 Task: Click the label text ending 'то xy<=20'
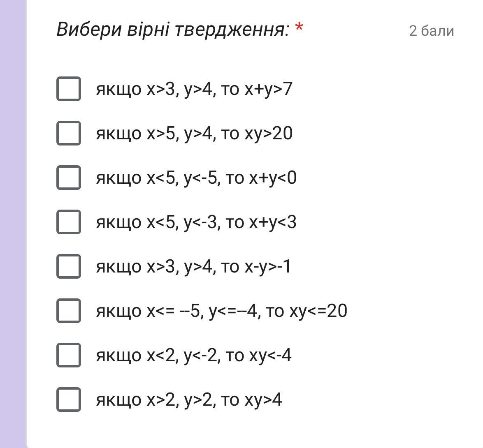pos(221,311)
